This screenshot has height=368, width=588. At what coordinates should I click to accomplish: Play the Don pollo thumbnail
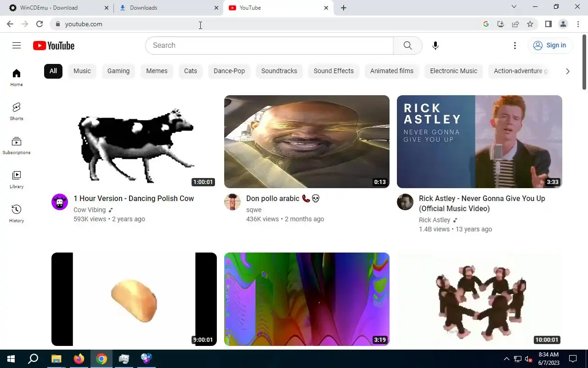pyautogui.click(x=307, y=142)
